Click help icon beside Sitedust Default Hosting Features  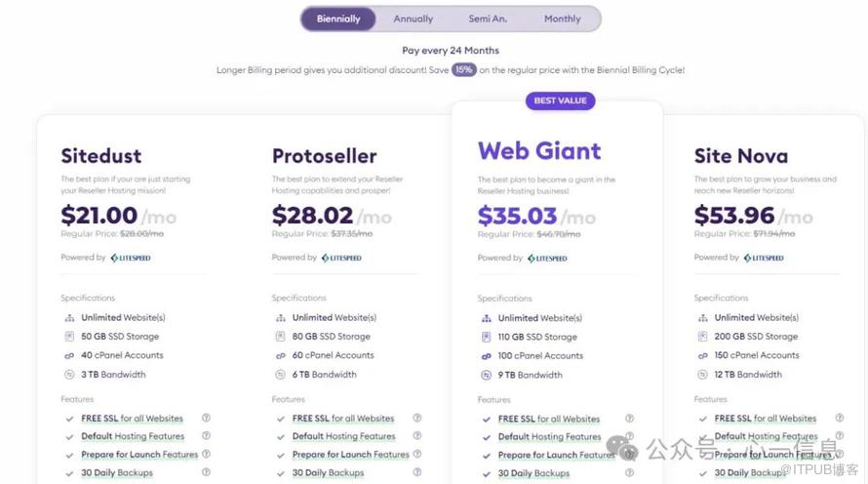pos(206,436)
